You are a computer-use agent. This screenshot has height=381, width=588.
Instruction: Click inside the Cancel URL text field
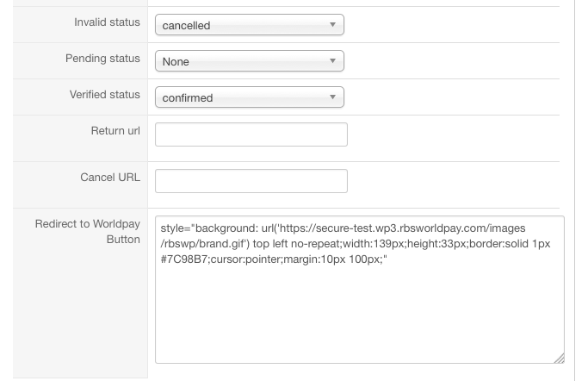[251, 181]
